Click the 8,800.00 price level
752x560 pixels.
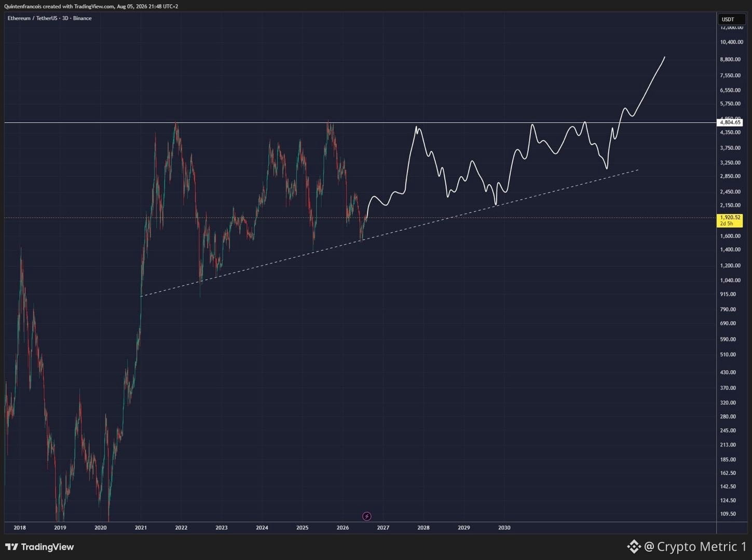[x=730, y=60]
